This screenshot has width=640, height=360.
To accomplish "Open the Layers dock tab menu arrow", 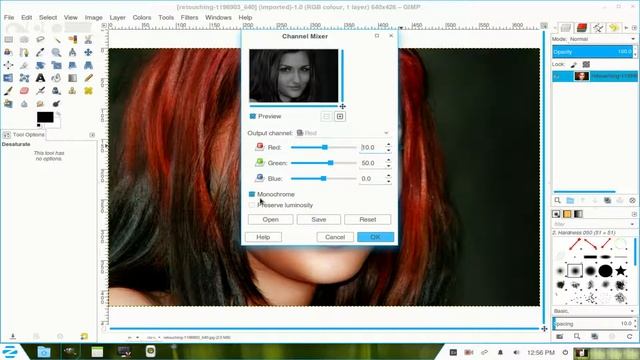I will click(634, 28).
